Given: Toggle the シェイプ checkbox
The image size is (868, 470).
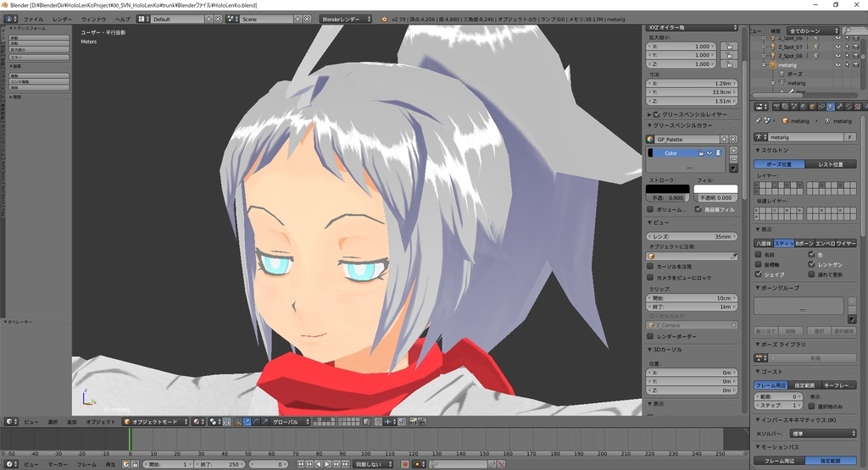Looking at the screenshot, I should click(x=759, y=274).
